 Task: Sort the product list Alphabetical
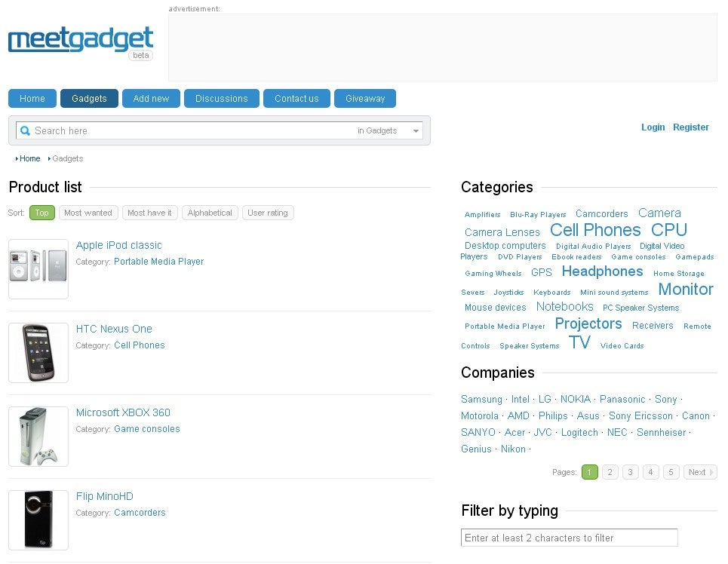pos(210,213)
